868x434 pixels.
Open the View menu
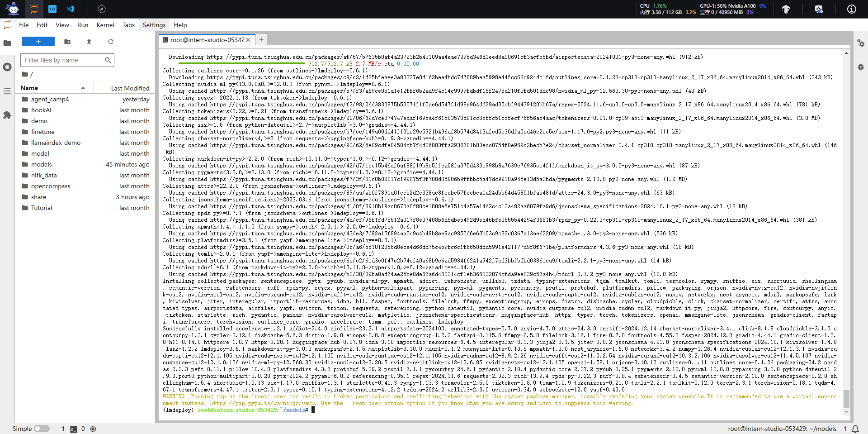click(x=62, y=25)
